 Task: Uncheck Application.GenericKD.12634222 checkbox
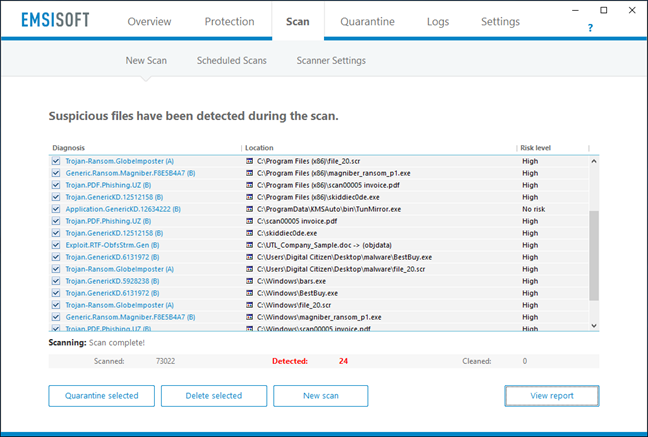pos(56,209)
